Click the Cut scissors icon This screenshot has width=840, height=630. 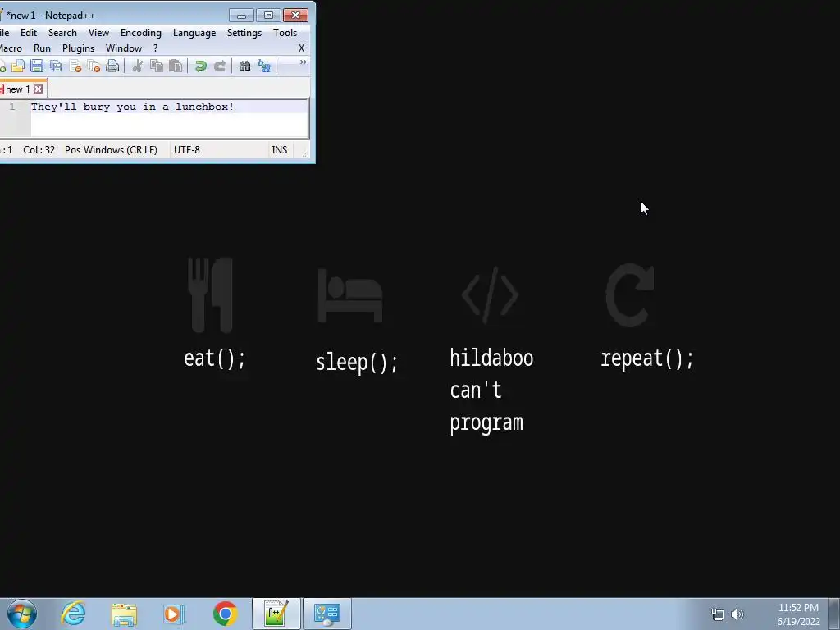(138, 66)
